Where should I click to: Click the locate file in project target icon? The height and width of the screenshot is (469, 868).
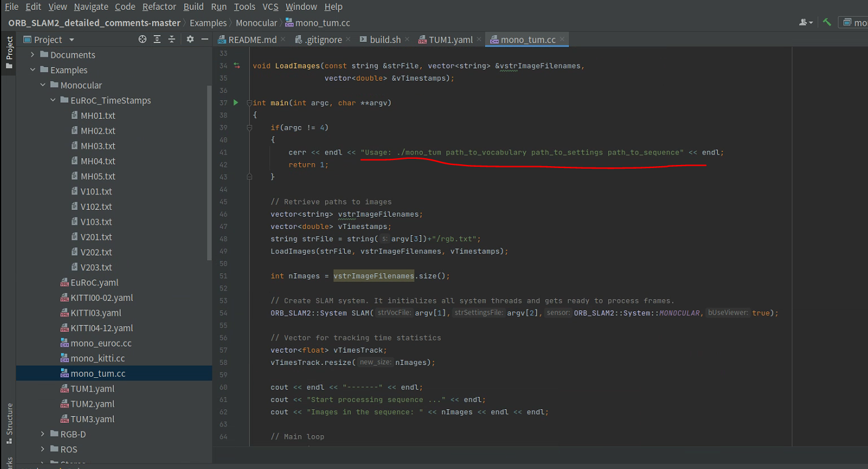pos(143,39)
